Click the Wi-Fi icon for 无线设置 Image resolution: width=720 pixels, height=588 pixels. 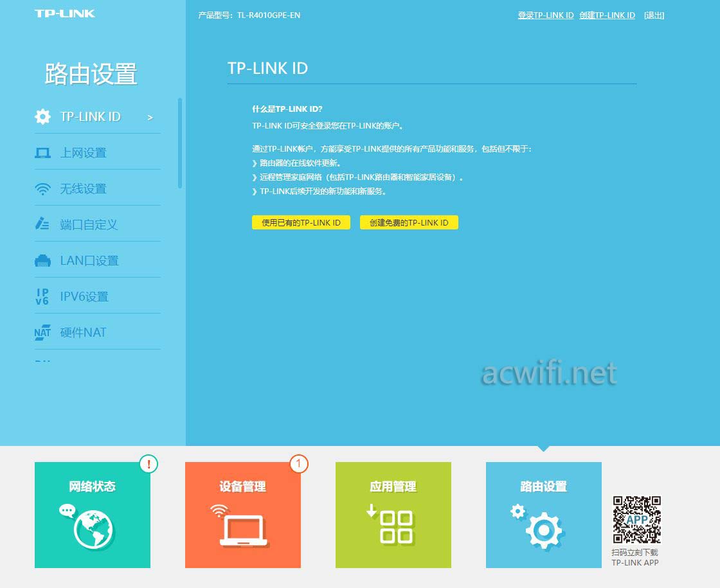tap(42, 189)
